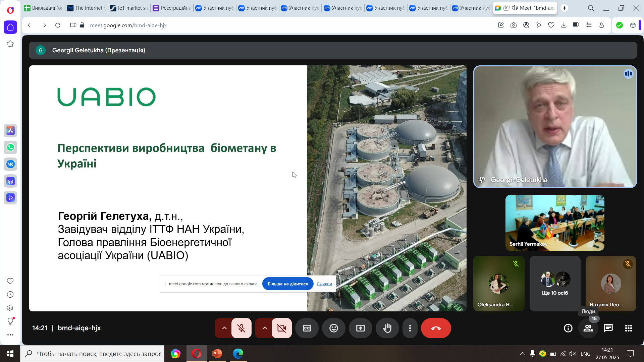Open the People panel icon

(588, 328)
